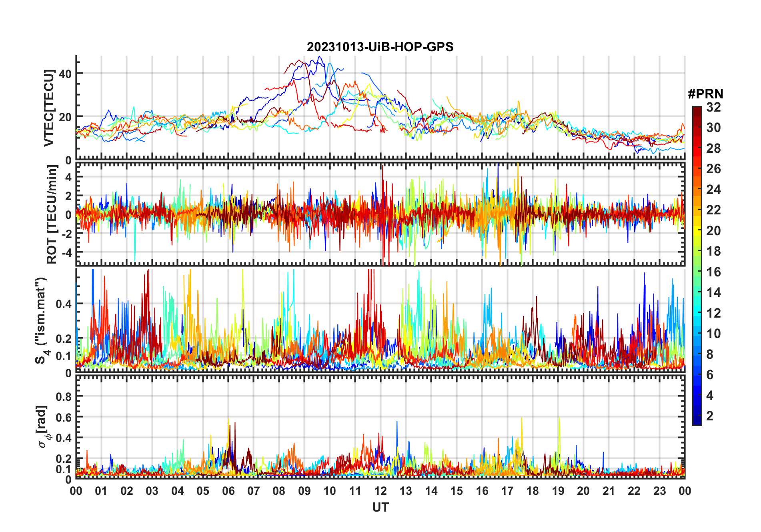761x532 pixels.
Task: Click the dark red top of colorbar near 32
Action: point(697,109)
